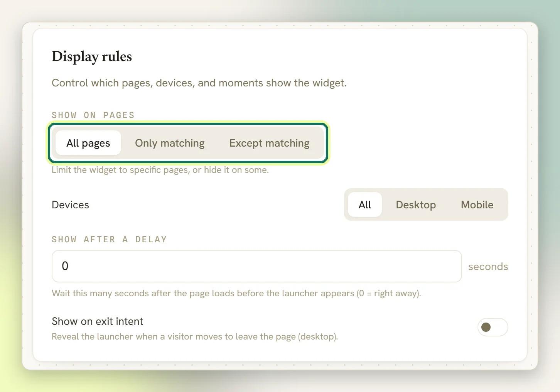Viewport: 560px width, 392px height.
Task: Click the SHOW ON PAGES label
Action: click(x=93, y=115)
